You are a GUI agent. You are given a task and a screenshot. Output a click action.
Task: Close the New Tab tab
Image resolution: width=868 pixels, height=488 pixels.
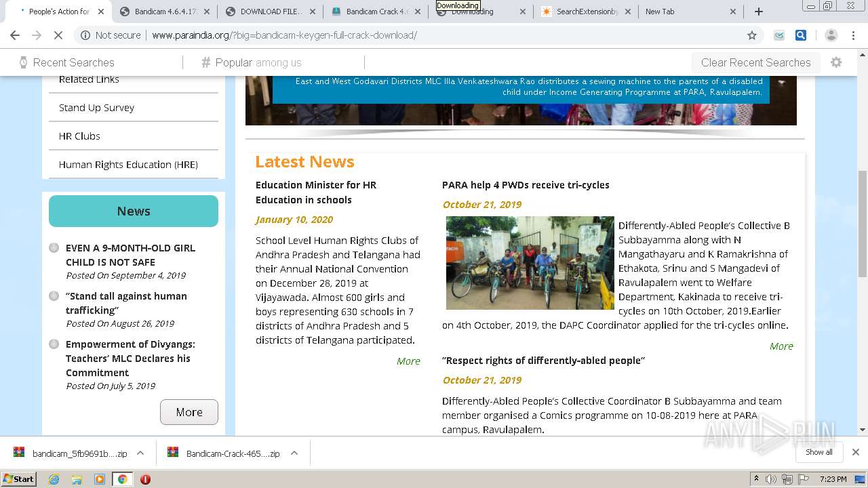pos(733,12)
